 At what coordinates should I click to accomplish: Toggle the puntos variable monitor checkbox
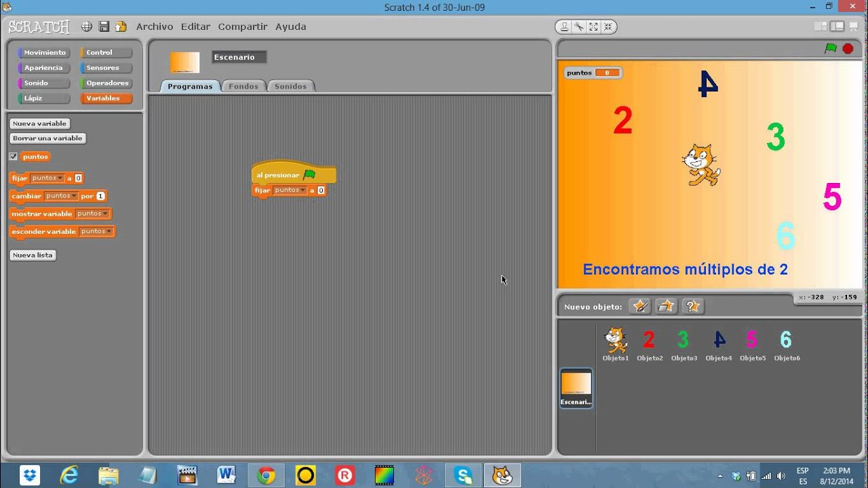13,157
